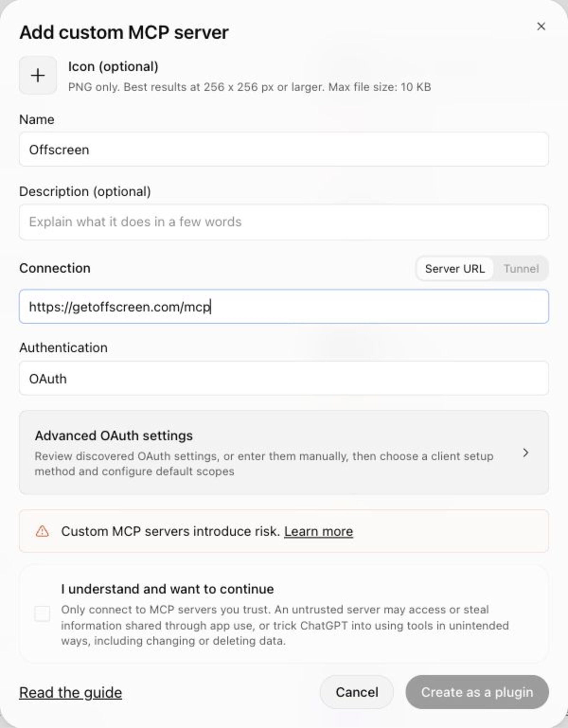
Task: Check I understand and want to continue
Action: coord(42,614)
